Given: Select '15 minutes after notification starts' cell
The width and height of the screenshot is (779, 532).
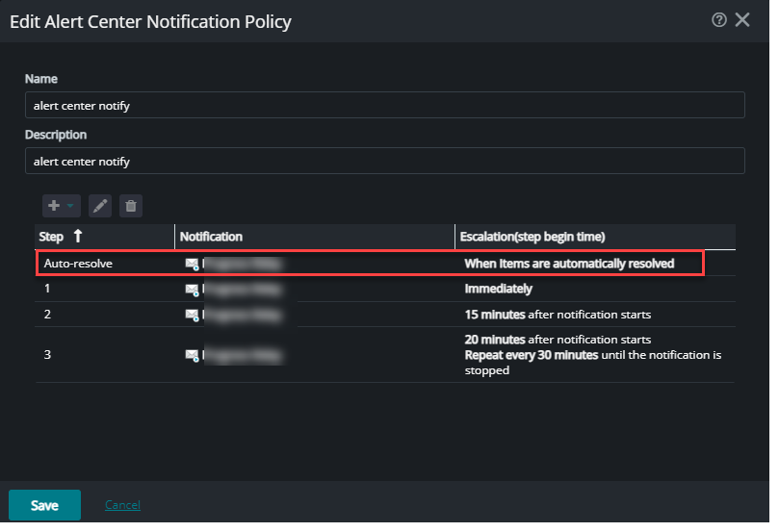Looking at the screenshot, I should [x=558, y=315].
